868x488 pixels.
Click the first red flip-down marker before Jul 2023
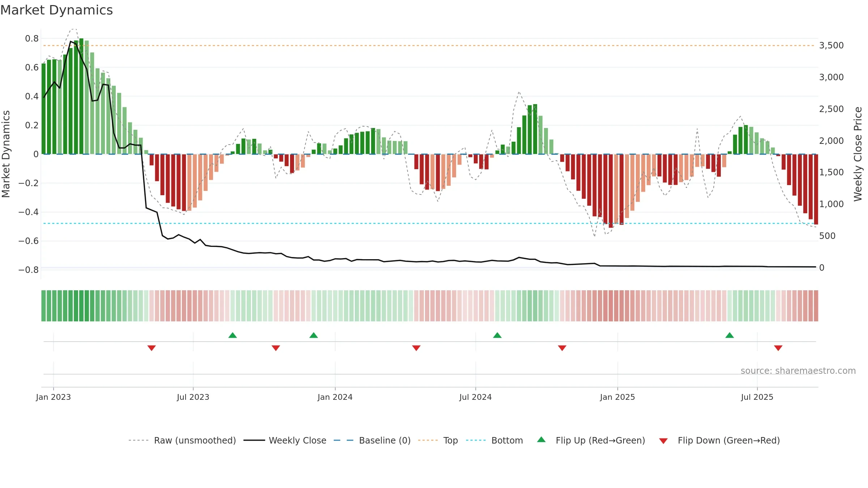coord(152,348)
